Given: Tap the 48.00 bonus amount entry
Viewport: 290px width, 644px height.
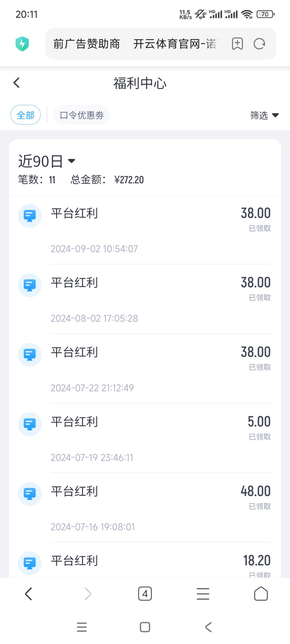Looking at the screenshot, I should [x=255, y=491].
